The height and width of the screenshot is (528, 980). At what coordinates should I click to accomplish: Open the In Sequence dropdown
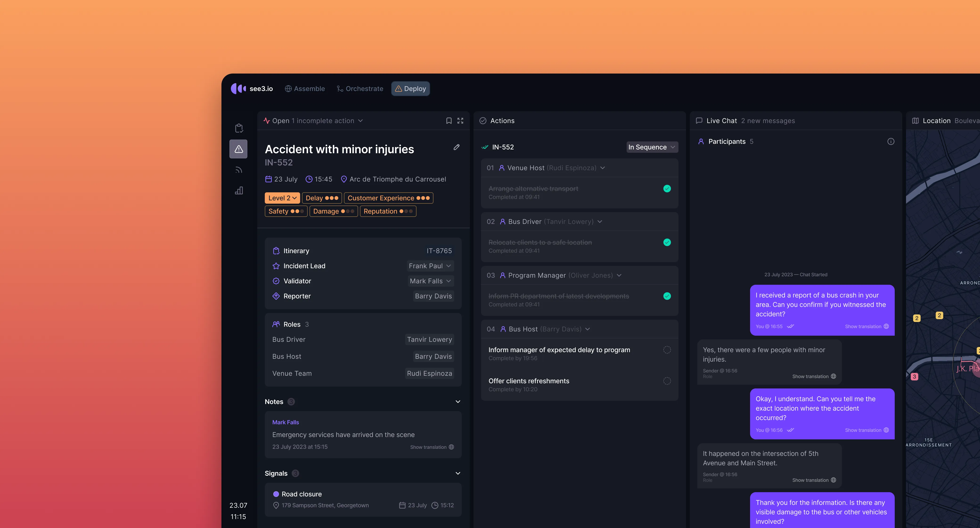coord(652,147)
